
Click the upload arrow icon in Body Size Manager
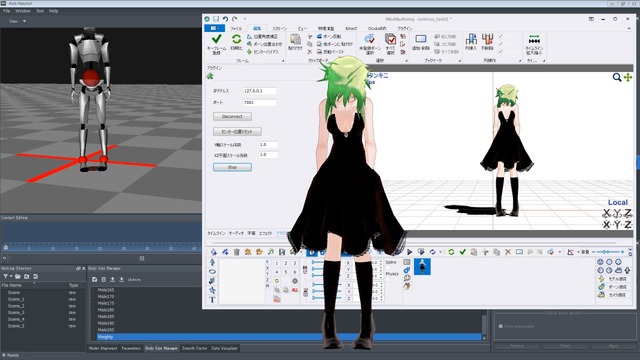(x=113, y=279)
